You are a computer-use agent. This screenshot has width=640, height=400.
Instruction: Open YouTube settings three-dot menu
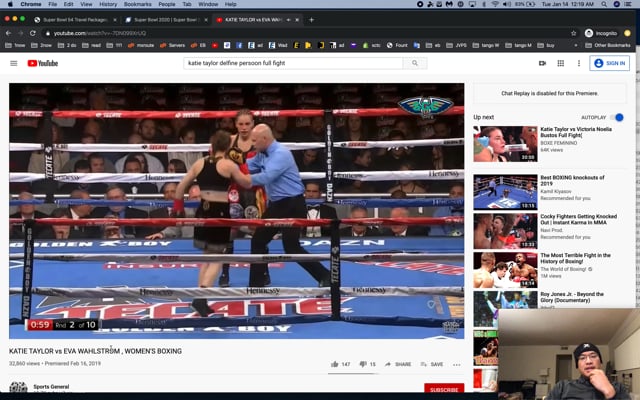(x=577, y=63)
